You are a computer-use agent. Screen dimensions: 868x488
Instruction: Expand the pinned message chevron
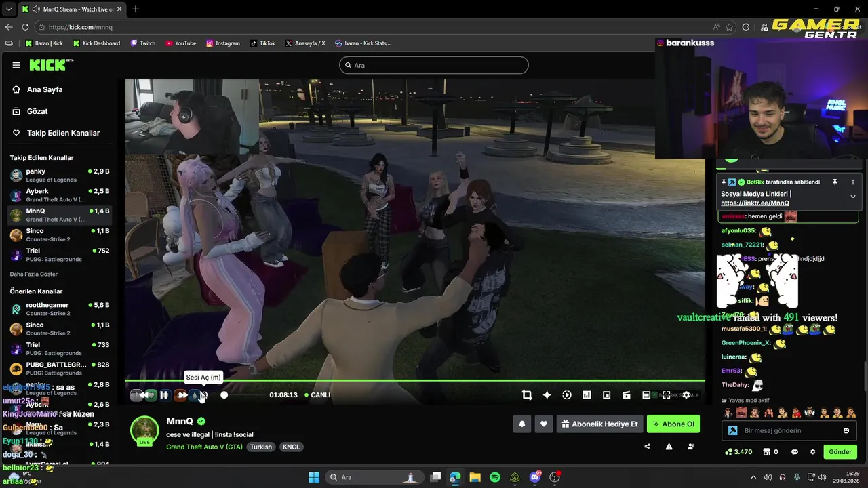tap(852, 197)
